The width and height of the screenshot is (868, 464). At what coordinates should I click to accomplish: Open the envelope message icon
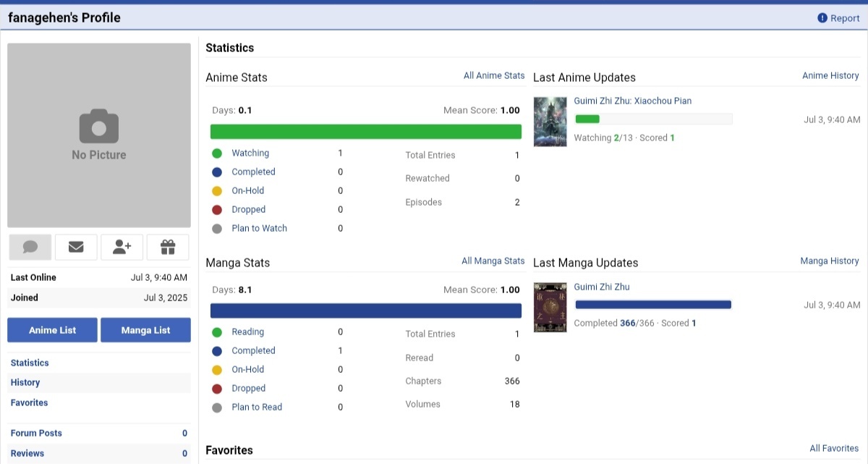click(76, 248)
